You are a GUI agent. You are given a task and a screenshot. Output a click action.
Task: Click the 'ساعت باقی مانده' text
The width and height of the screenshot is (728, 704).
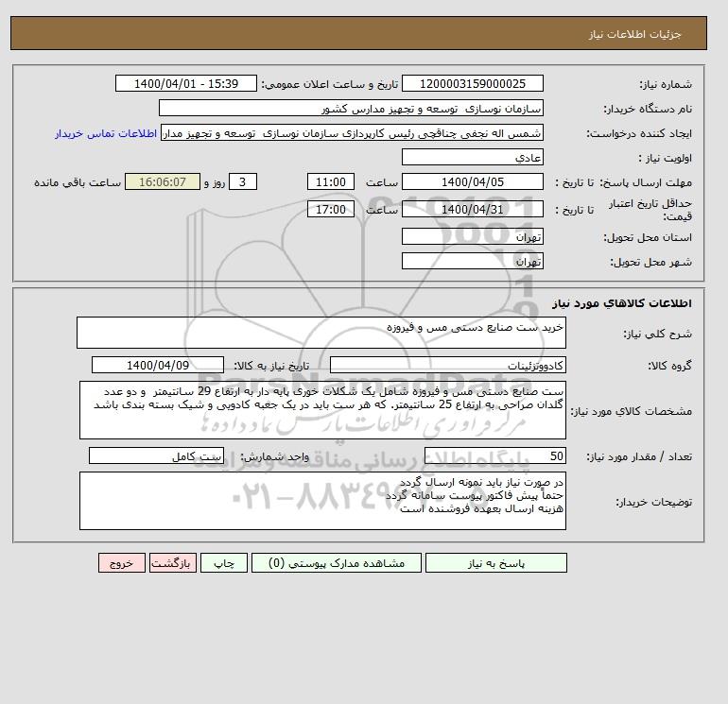(78, 182)
